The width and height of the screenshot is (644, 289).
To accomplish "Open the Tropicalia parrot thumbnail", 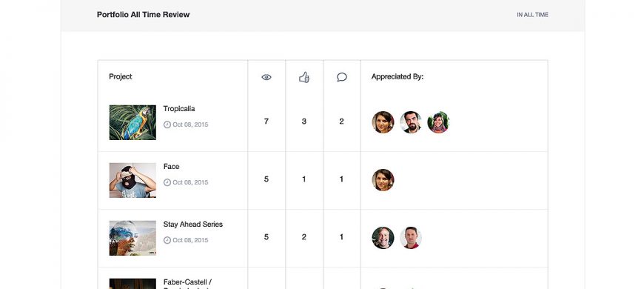I will coord(133,122).
